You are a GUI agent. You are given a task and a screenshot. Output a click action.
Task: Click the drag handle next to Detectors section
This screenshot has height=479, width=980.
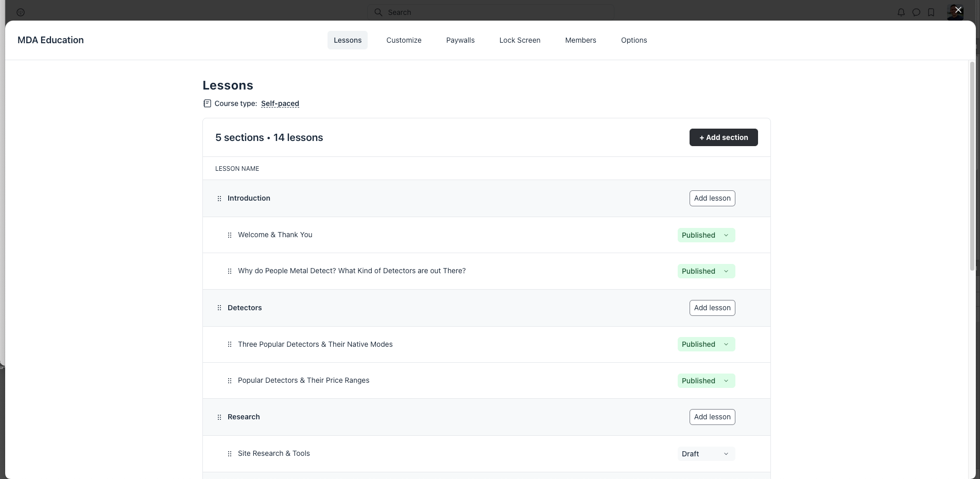pos(219,308)
